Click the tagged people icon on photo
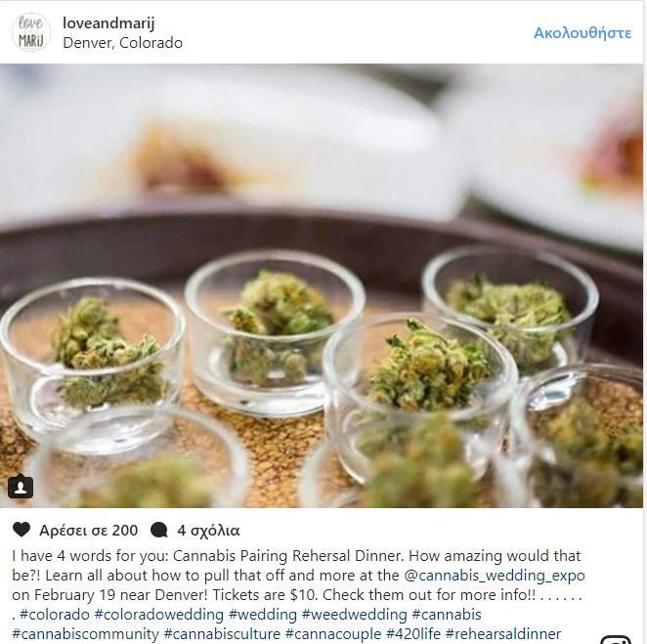647x644 pixels. coord(21,487)
